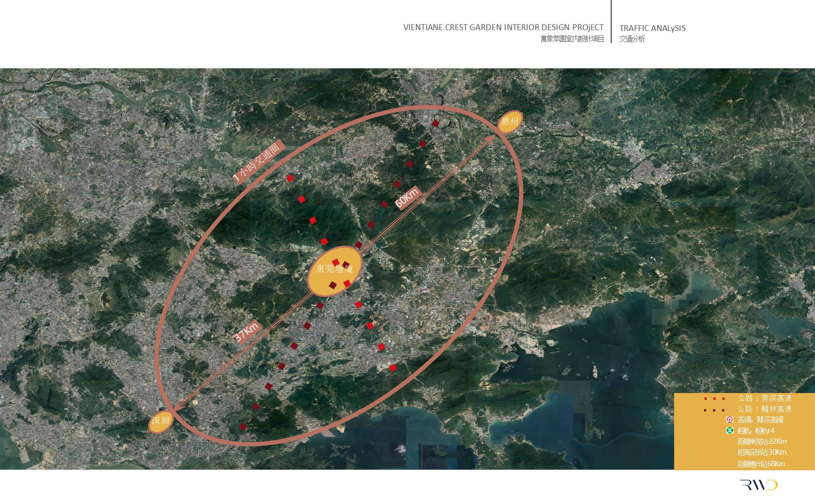Select the 交通分析 subheading
The image size is (815, 504).
[x=632, y=39]
